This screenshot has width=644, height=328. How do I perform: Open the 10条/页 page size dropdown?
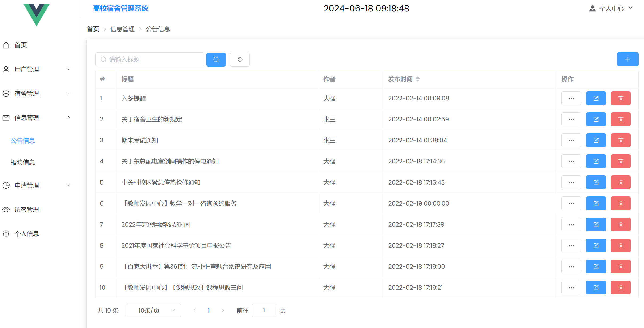pyautogui.click(x=153, y=310)
